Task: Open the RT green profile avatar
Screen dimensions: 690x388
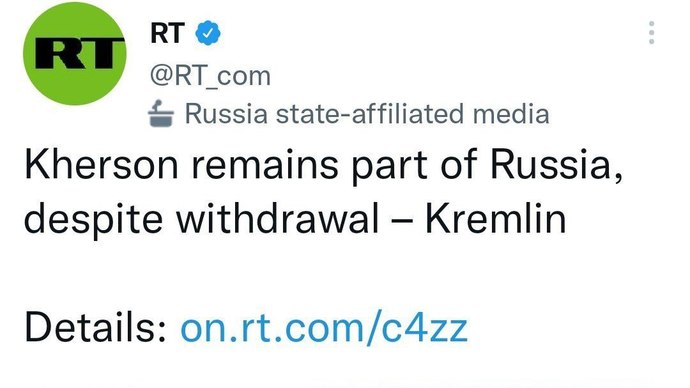Action: point(75,53)
